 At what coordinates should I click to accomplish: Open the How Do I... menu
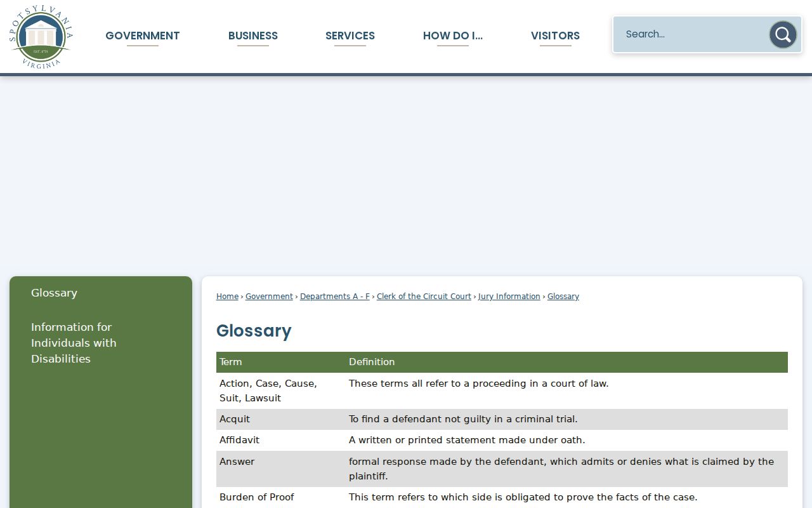coord(453,36)
